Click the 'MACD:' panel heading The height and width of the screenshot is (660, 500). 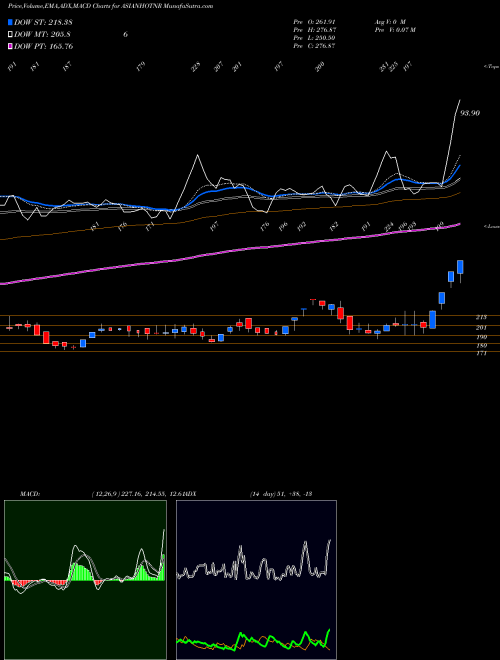pyautogui.click(x=29, y=494)
